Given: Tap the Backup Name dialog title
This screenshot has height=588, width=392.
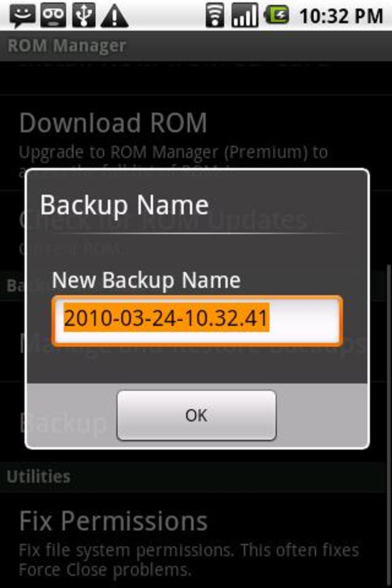Looking at the screenshot, I should pyautogui.click(x=125, y=205).
